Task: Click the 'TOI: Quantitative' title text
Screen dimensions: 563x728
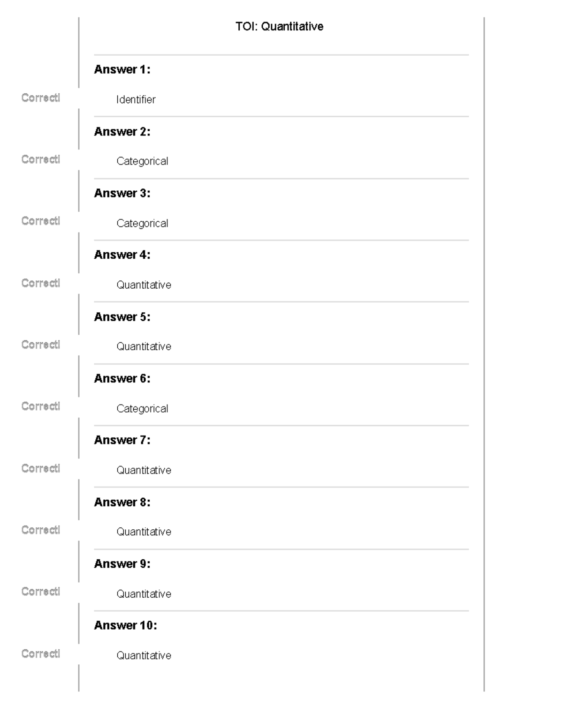Action: [279, 26]
